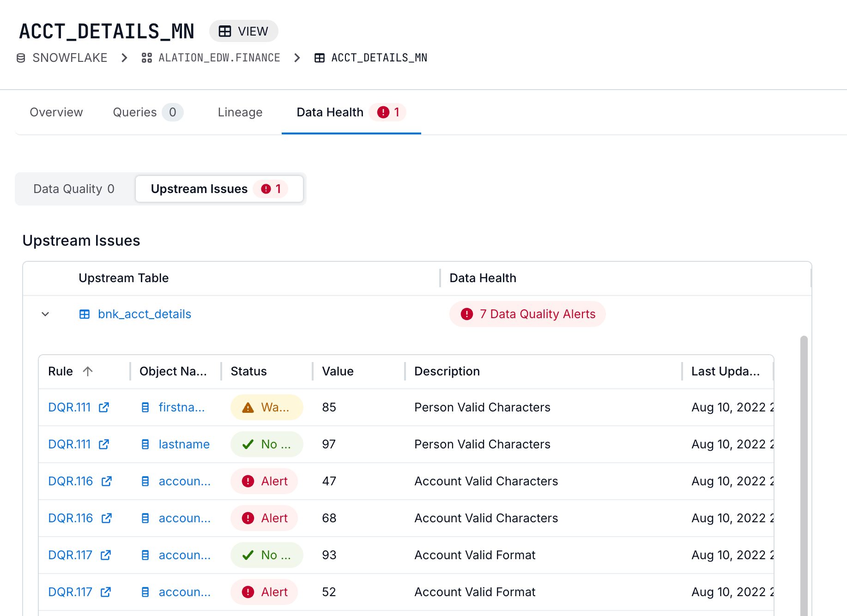Click the external link icon next to DQR.116
847x616 pixels.
coord(107,481)
